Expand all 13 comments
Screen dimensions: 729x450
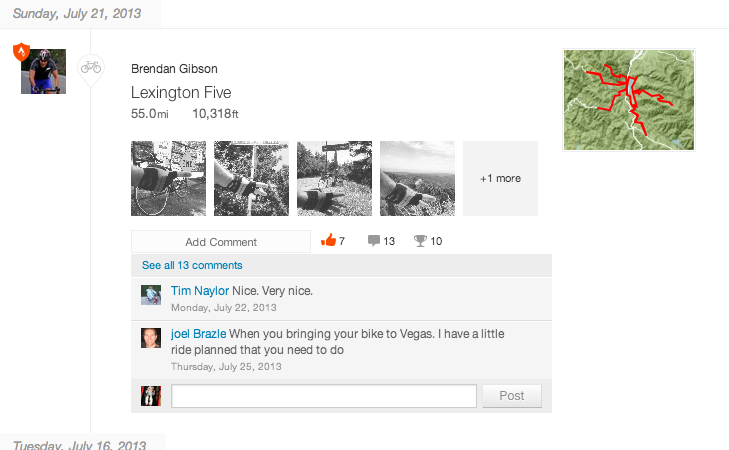[x=192, y=265]
